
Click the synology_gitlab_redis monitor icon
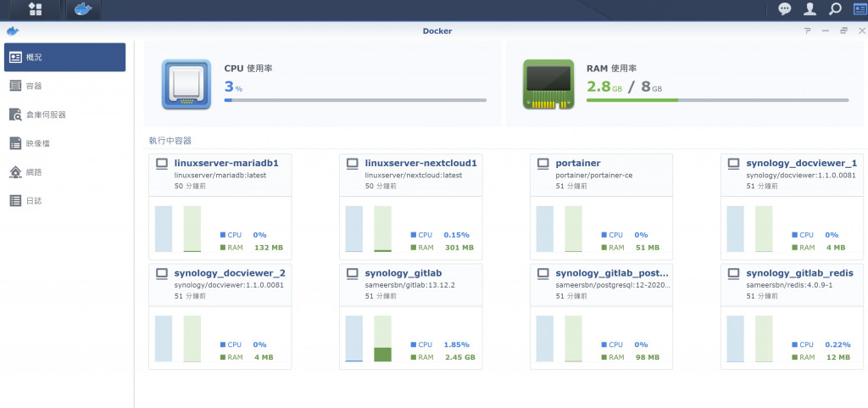coord(733,273)
